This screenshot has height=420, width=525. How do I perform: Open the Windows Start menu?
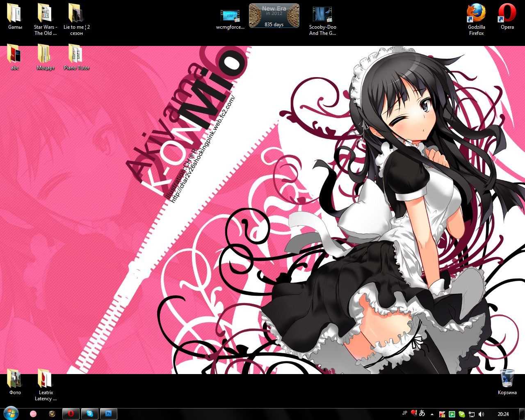[10, 413]
